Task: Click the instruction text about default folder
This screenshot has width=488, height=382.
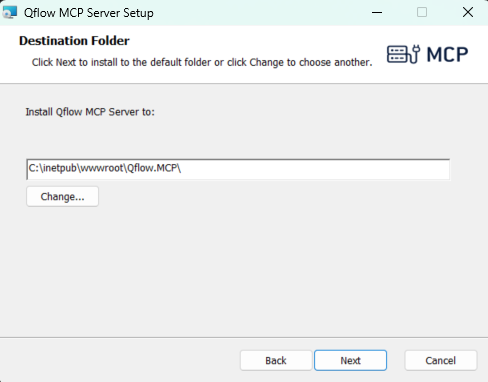Action: pos(202,62)
